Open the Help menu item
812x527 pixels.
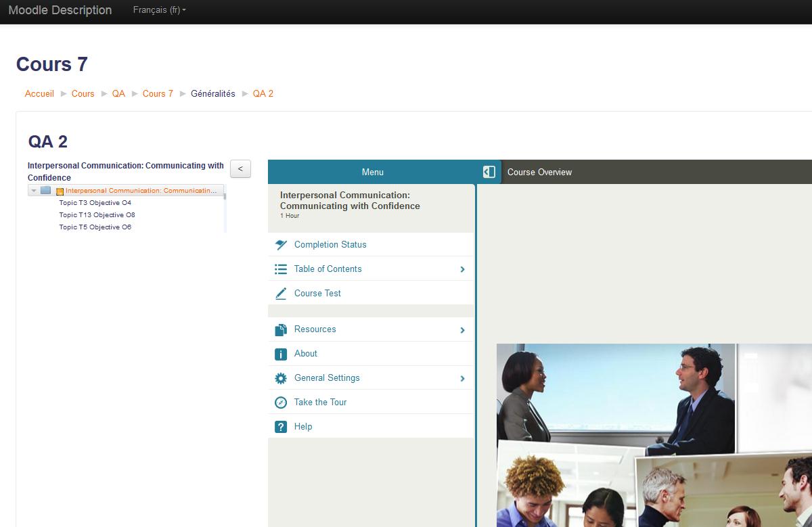[x=371, y=427]
